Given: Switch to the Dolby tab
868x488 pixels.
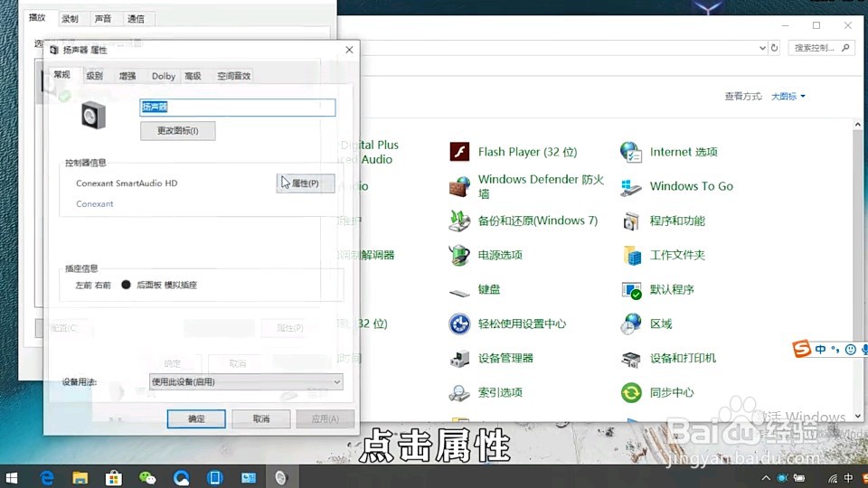Looking at the screenshot, I should coord(164,76).
